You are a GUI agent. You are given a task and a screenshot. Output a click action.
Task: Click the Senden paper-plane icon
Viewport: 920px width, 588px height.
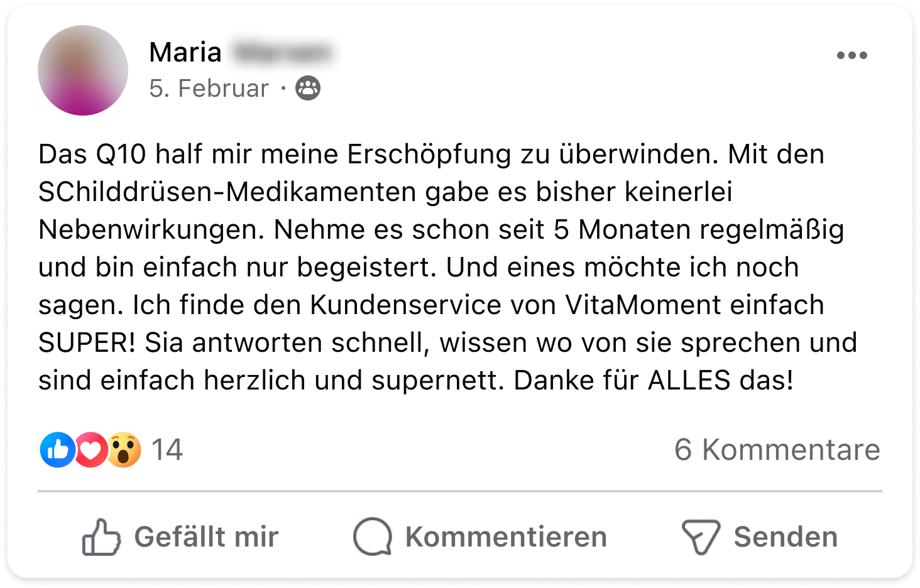(x=701, y=537)
